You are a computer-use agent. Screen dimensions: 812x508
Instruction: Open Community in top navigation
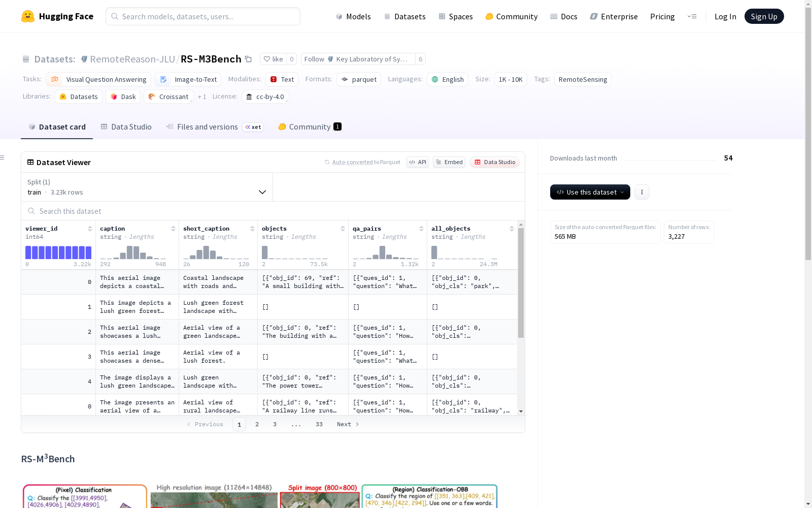511,16
